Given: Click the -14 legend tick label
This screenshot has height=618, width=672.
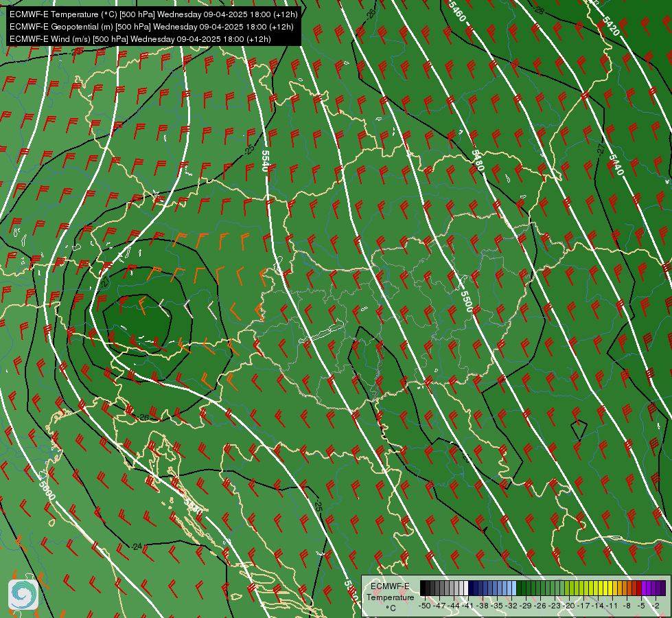Looking at the screenshot, I should pyautogui.click(x=598, y=606).
